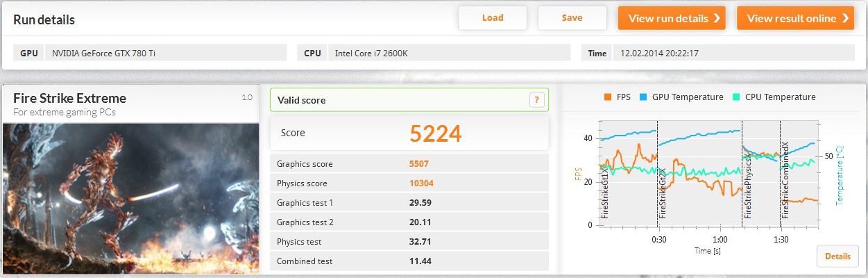Select the Combined test row

(x=409, y=261)
